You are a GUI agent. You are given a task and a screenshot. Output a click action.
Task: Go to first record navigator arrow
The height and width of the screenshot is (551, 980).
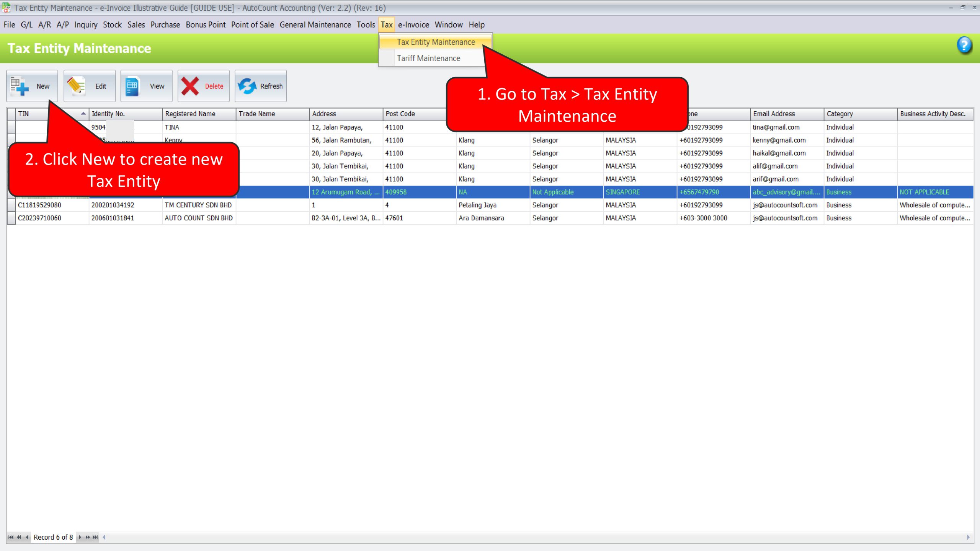point(11,537)
